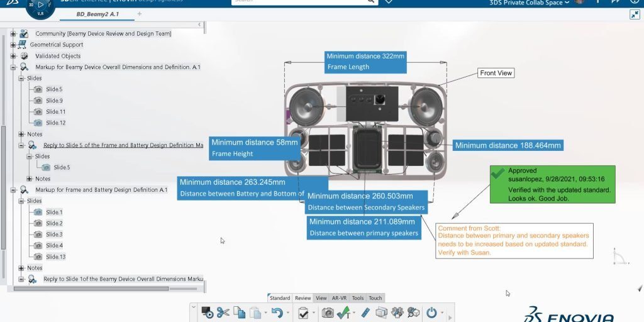
Task: Click the clipboard checkmark icon
Action: pyautogui.click(x=303, y=313)
